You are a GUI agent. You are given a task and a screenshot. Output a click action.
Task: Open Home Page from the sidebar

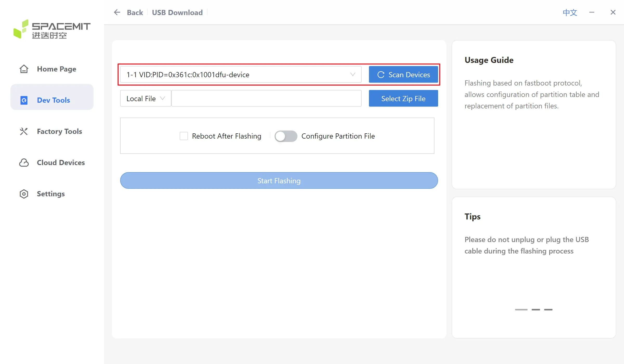click(x=52, y=69)
